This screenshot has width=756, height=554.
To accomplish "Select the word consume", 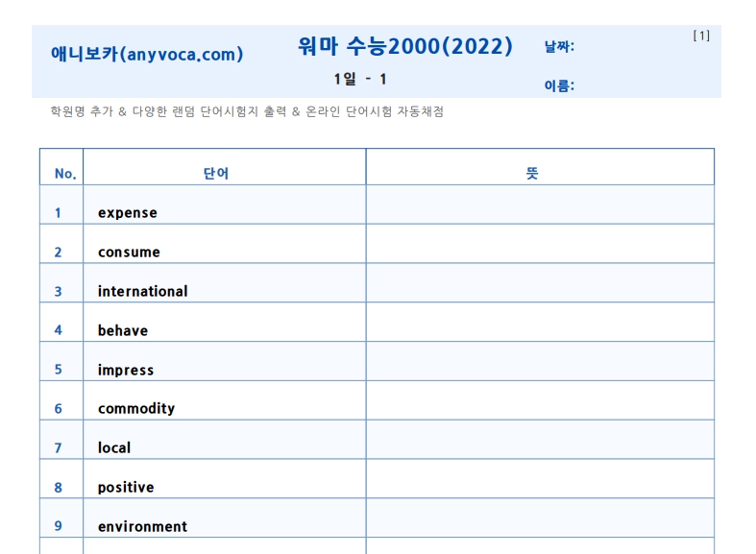I will [x=130, y=252].
